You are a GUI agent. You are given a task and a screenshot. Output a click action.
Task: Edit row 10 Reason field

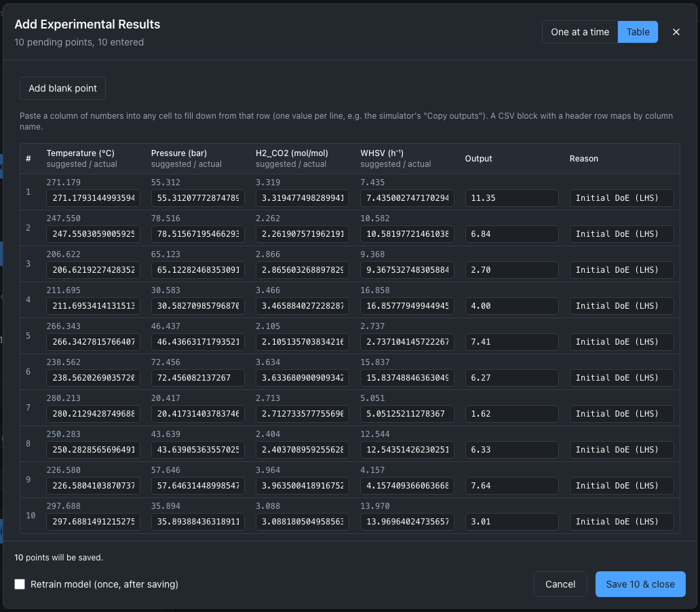621,522
